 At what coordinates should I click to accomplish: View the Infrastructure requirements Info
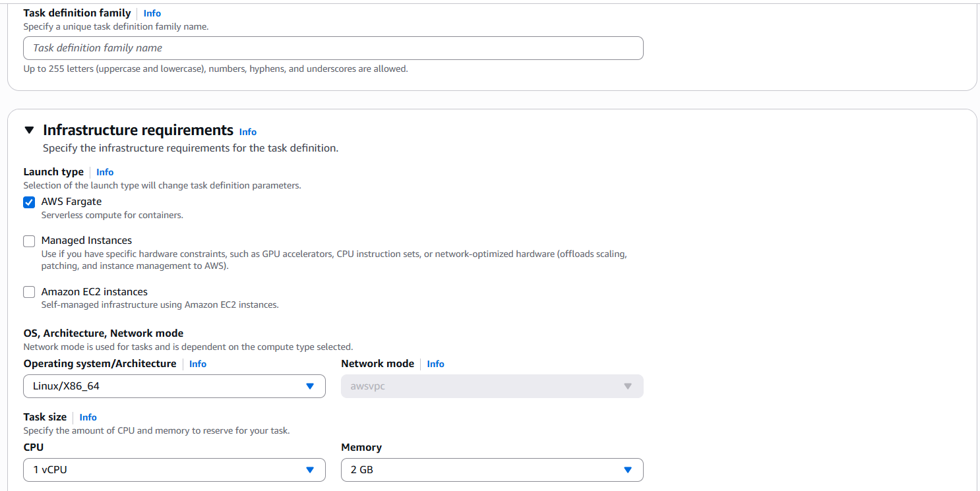[247, 132]
